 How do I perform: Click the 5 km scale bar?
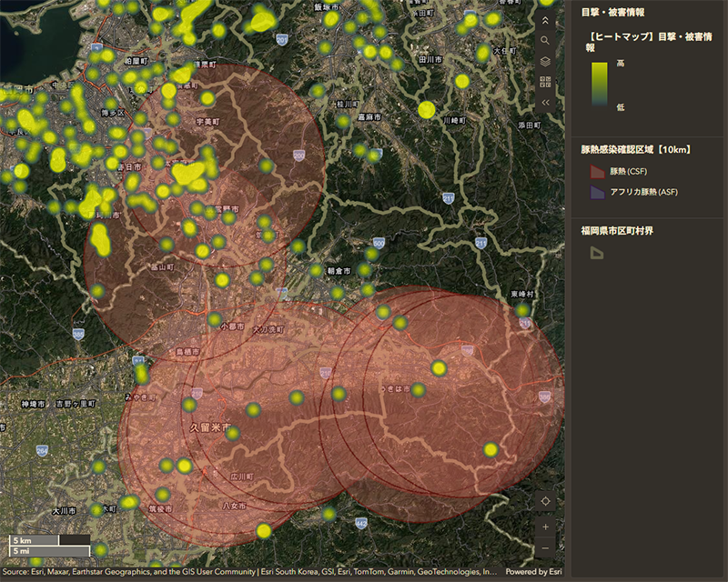tap(49, 540)
